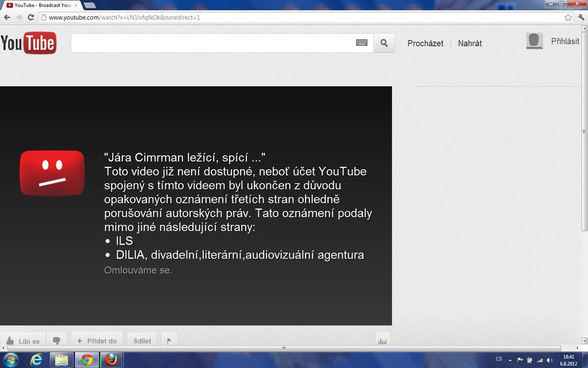Click the CS language indicator

[x=499, y=359]
